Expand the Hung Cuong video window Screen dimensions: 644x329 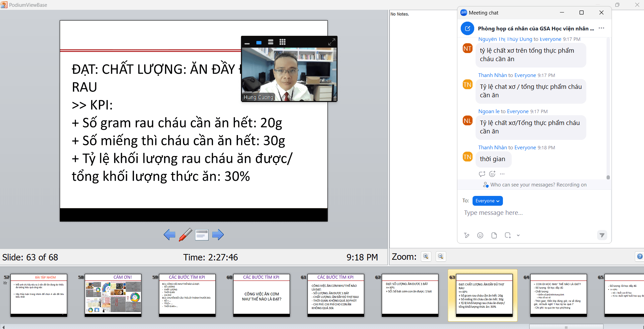click(x=332, y=42)
